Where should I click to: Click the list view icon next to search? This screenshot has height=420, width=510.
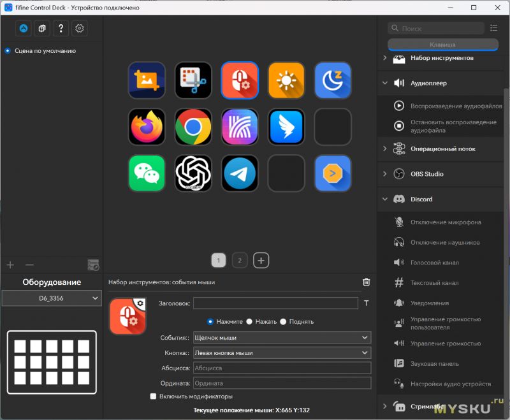(493, 28)
